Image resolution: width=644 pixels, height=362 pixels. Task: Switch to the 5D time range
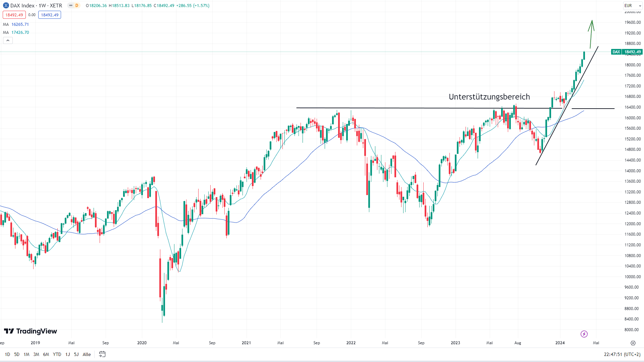[17, 354]
